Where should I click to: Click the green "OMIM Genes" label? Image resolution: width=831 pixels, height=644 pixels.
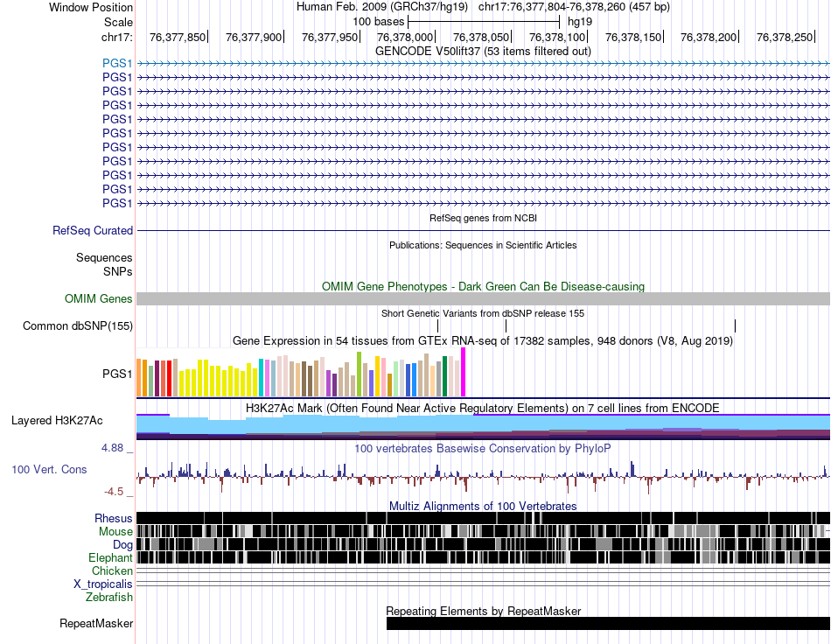[99, 299]
